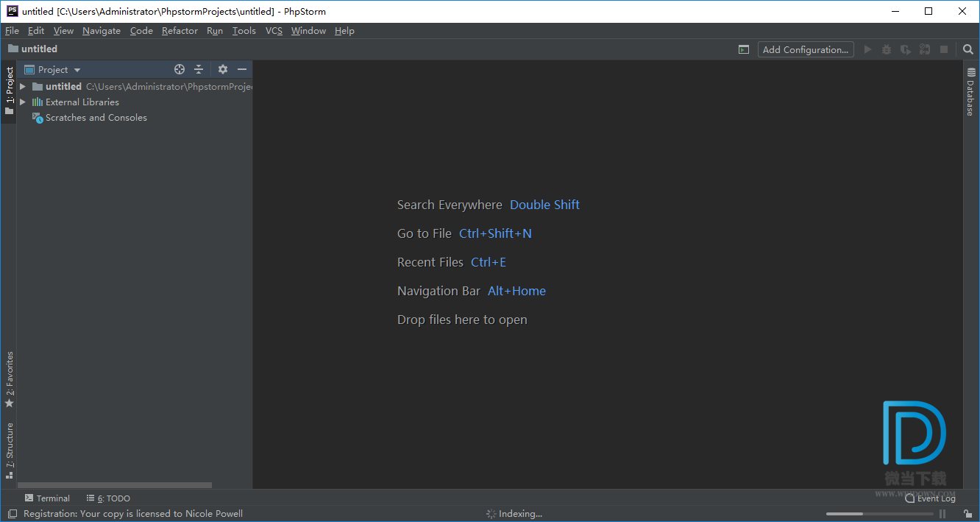Click the Registration license status message
The height and width of the screenshot is (522, 980).
[x=132, y=514]
